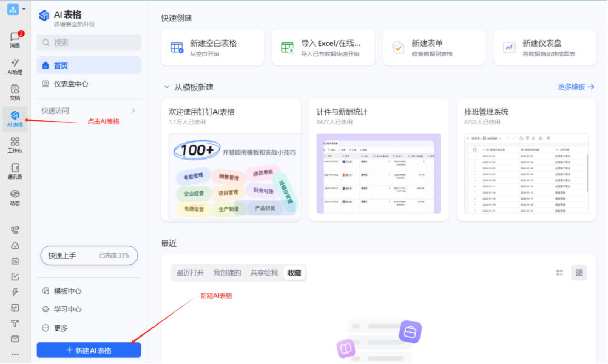
Task: Click the 新建空白表格 card
Action: tap(213, 47)
